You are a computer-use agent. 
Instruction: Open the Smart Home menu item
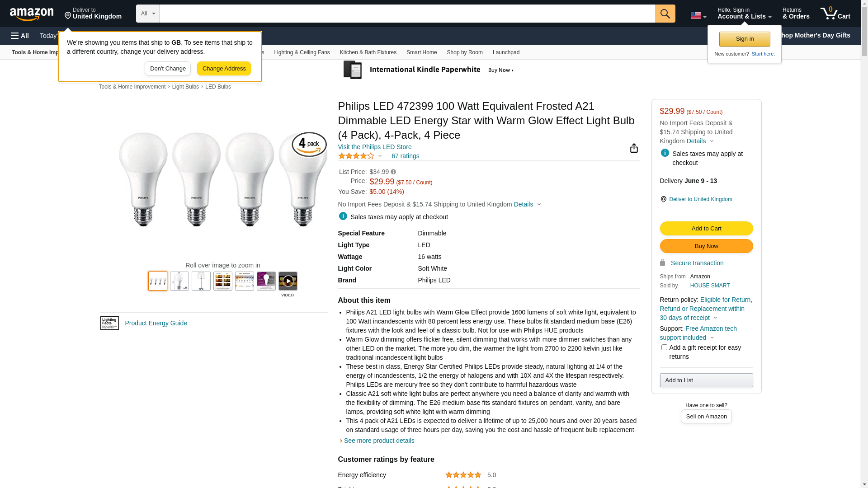coord(421,52)
